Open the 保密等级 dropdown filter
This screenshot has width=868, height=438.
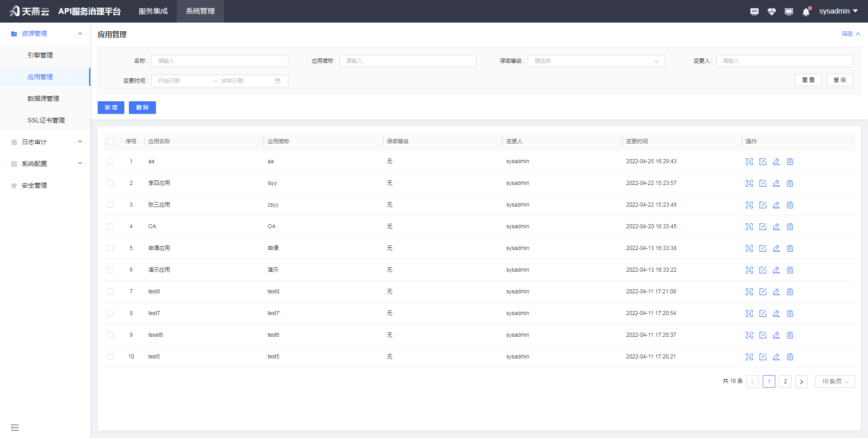pos(595,61)
